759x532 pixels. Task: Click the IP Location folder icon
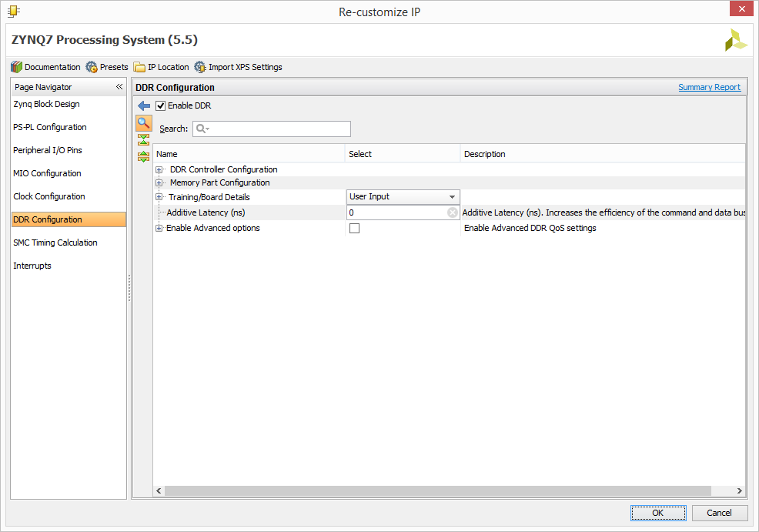pyautogui.click(x=139, y=67)
